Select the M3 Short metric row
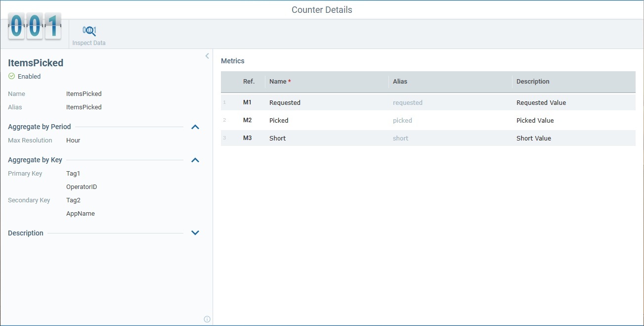644x326 pixels. tap(346, 138)
